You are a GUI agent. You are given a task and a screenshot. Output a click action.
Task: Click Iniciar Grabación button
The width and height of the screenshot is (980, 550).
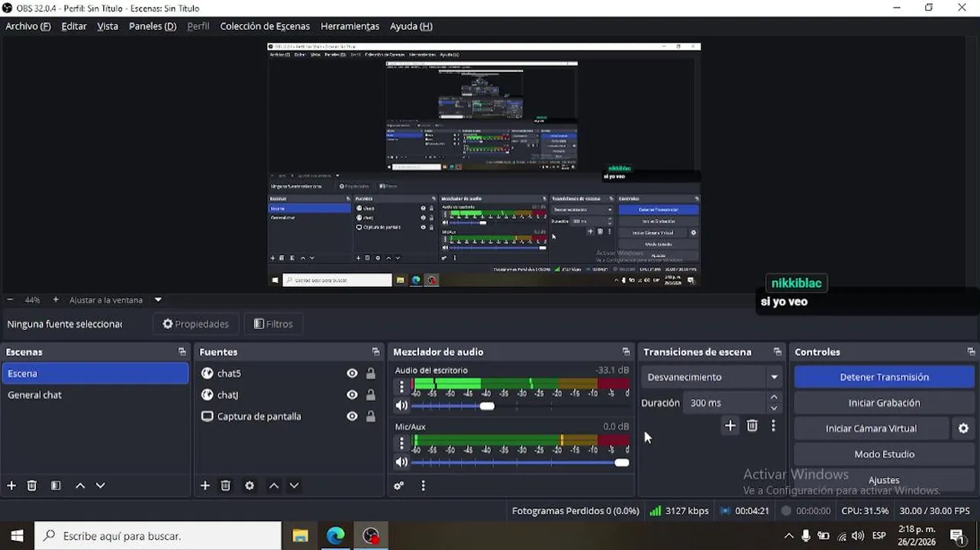click(x=884, y=403)
